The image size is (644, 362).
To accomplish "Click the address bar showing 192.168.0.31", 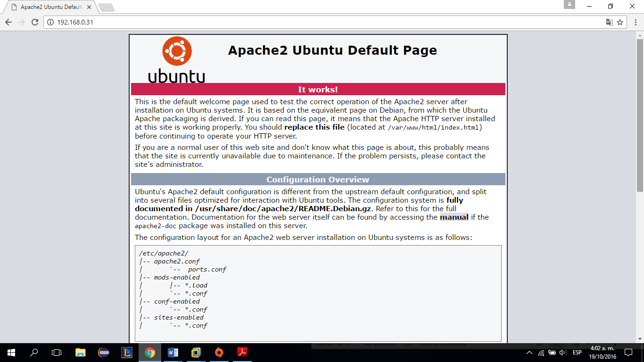I will pyautogui.click(x=283, y=22).
